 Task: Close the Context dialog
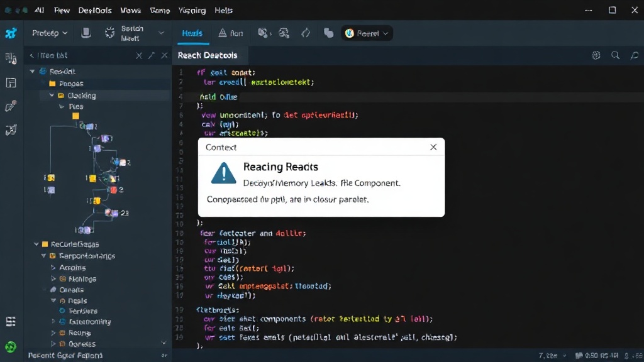(433, 147)
